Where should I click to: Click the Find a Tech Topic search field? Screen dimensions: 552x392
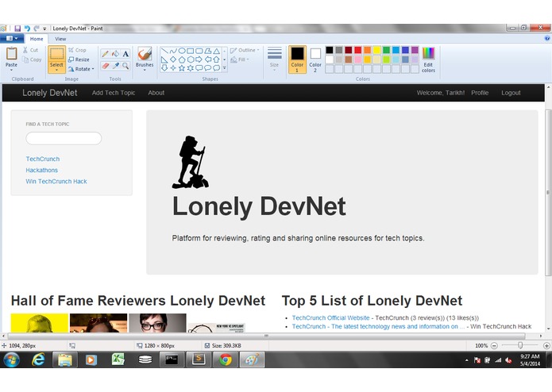click(64, 138)
